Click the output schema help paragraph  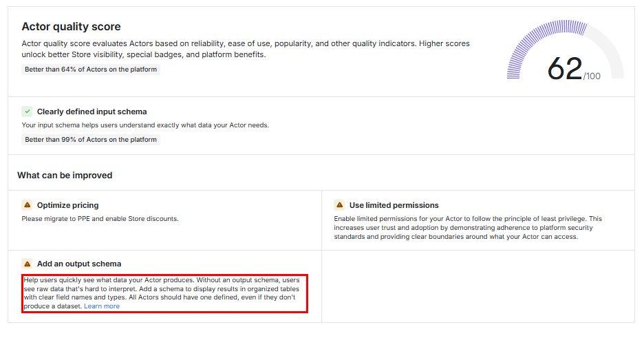click(x=164, y=293)
